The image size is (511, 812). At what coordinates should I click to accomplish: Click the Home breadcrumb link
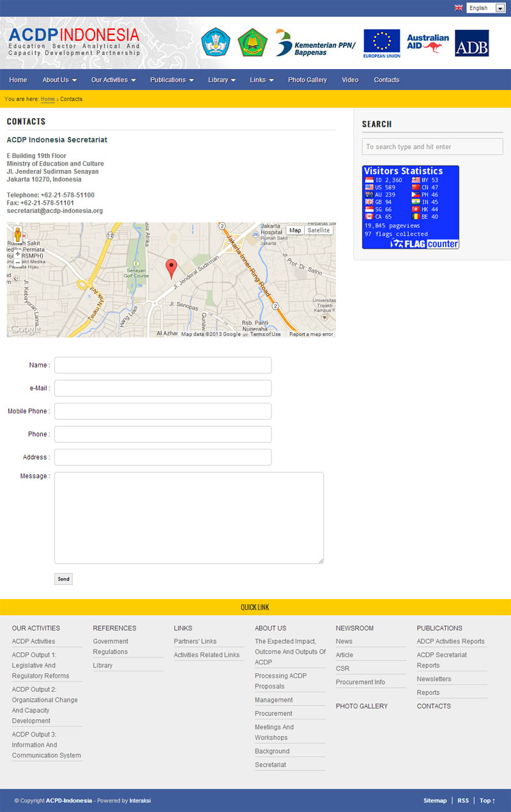[47, 99]
